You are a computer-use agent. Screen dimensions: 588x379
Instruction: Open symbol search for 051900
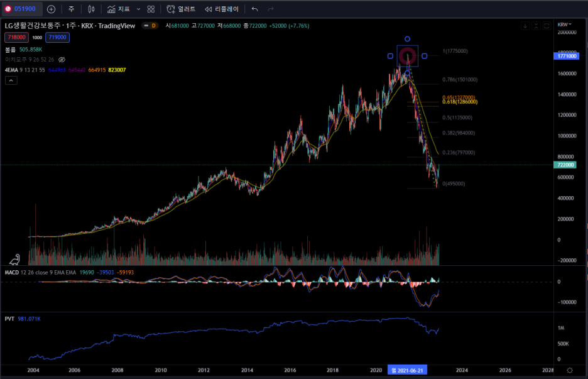coord(21,9)
